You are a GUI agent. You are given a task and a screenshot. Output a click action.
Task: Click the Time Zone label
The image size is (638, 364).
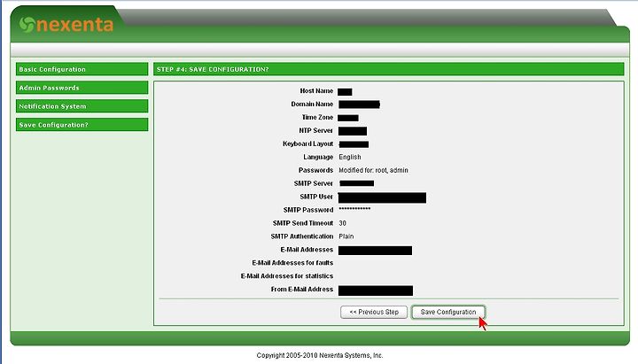[x=317, y=117]
